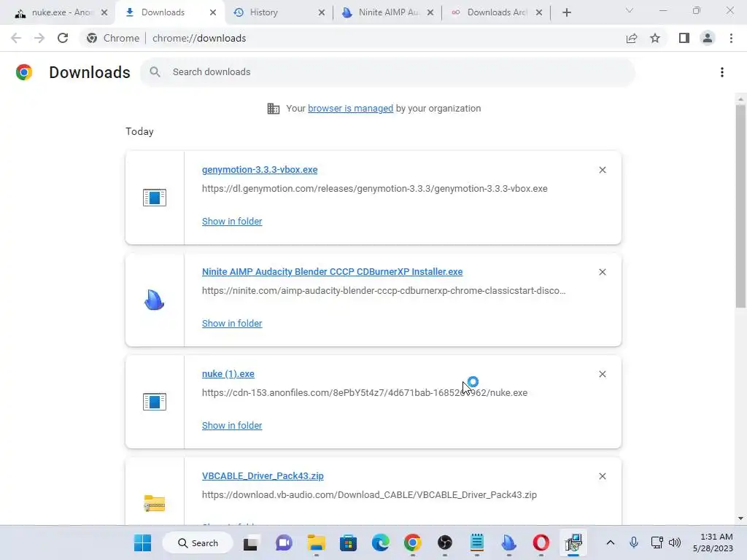Screen dimensions: 747x560
Task: Close the Downloads Archive tab
Action: point(539,13)
